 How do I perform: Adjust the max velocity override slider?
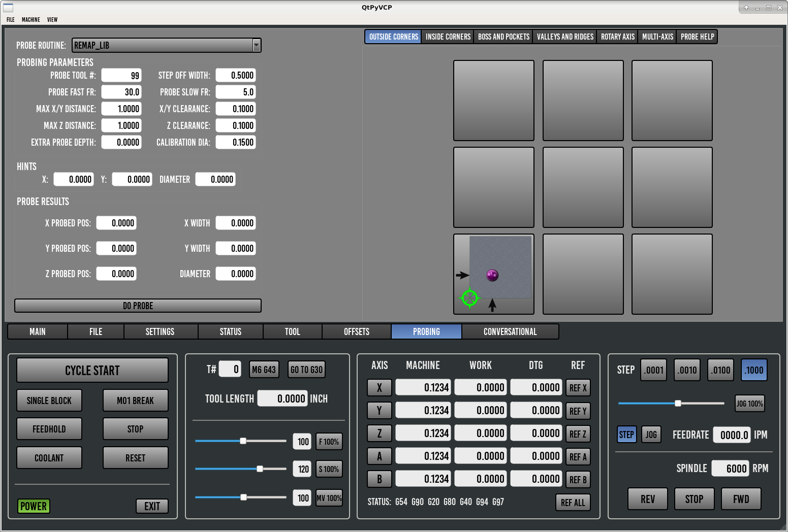coord(241,497)
